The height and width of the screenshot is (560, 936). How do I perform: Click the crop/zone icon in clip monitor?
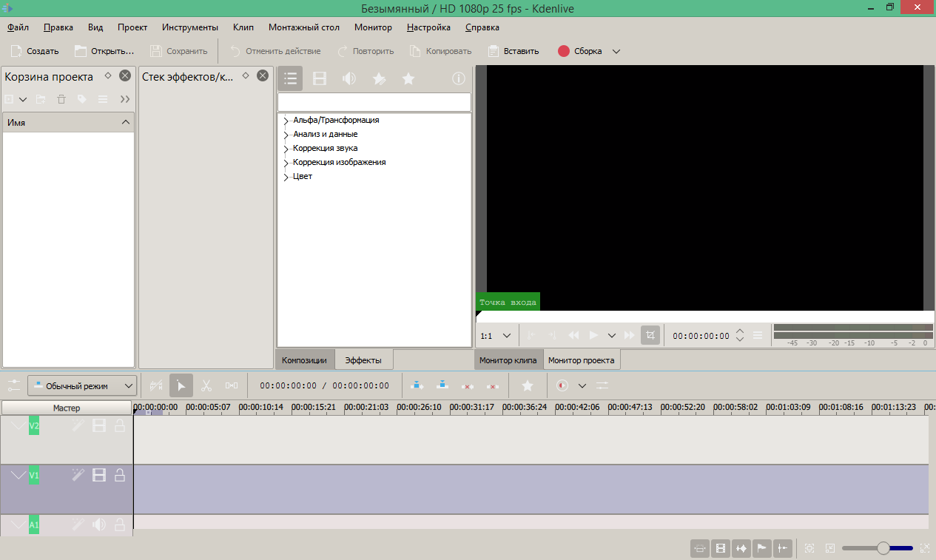pos(650,335)
